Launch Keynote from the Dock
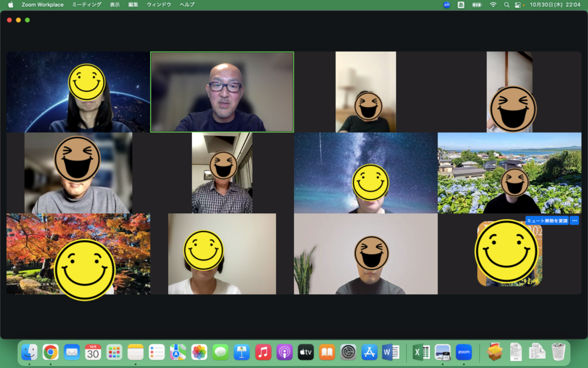The image size is (588, 368). point(242,352)
